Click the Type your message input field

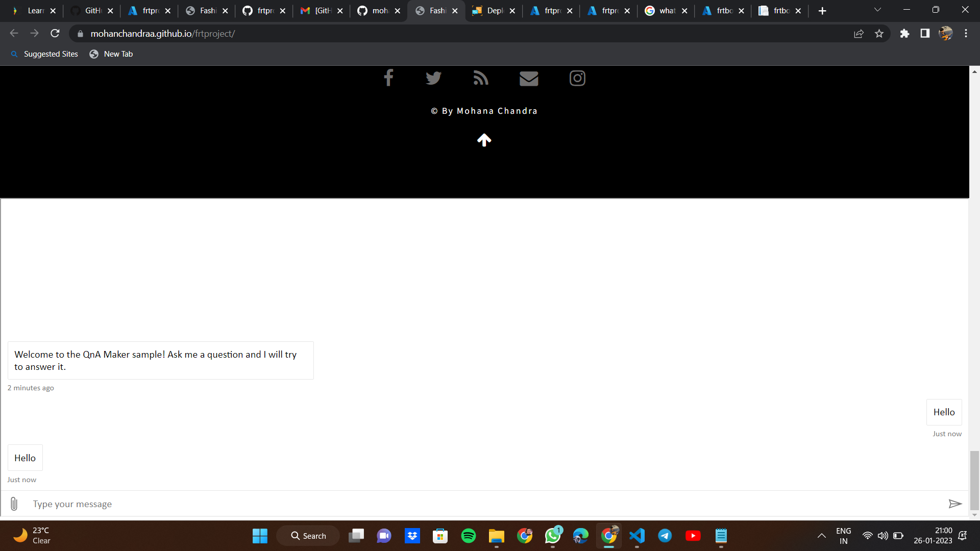pos(204,504)
